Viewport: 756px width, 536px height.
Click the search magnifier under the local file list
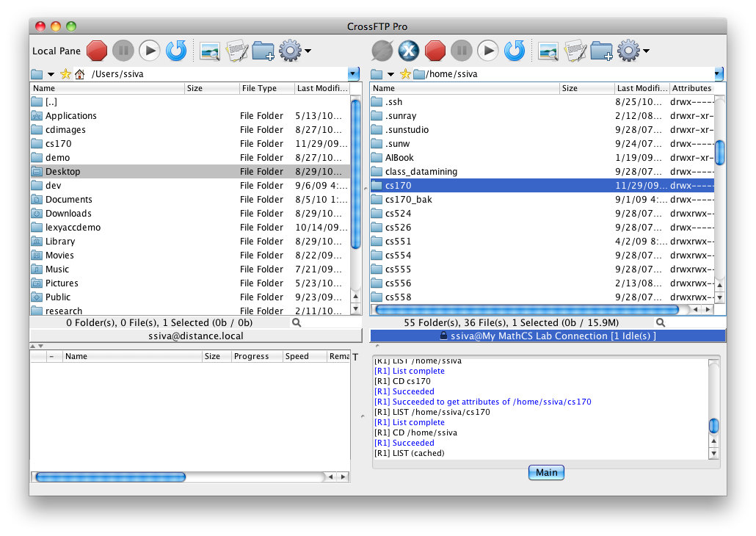click(297, 323)
